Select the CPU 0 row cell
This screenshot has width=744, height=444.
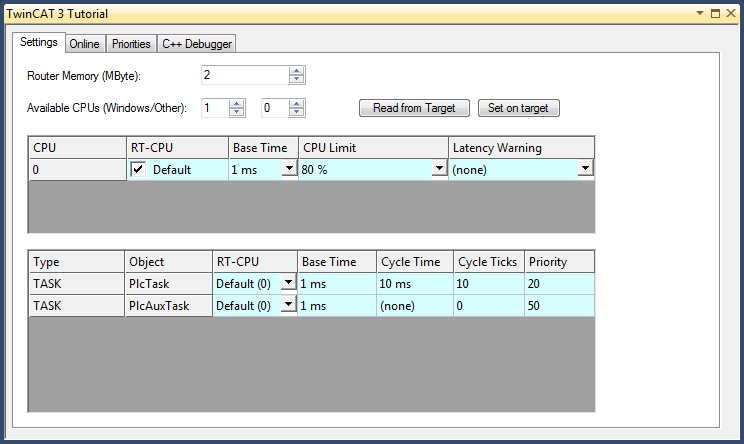tap(77, 170)
